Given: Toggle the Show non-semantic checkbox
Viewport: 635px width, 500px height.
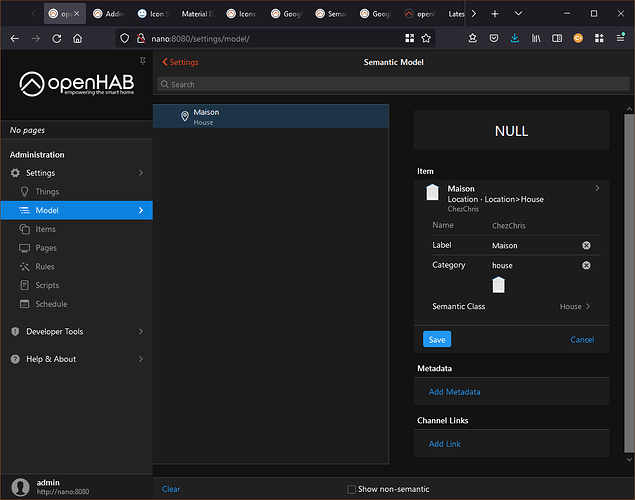Looking at the screenshot, I should click(x=352, y=489).
